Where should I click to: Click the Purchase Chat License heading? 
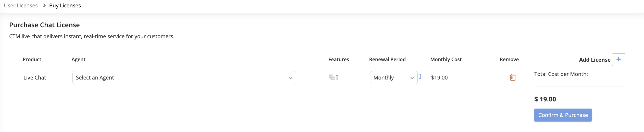(x=44, y=25)
